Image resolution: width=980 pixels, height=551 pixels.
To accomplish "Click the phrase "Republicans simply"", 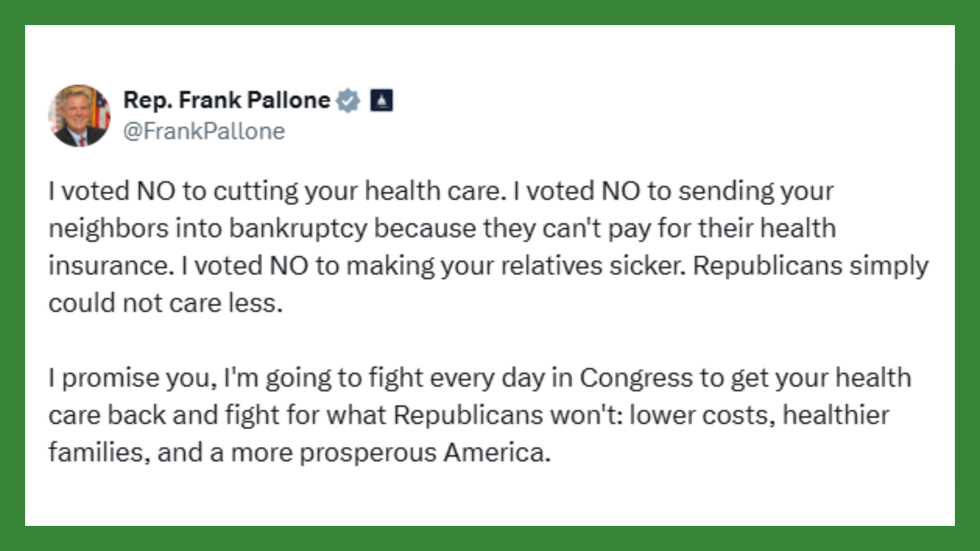I will (x=810, y=266).
